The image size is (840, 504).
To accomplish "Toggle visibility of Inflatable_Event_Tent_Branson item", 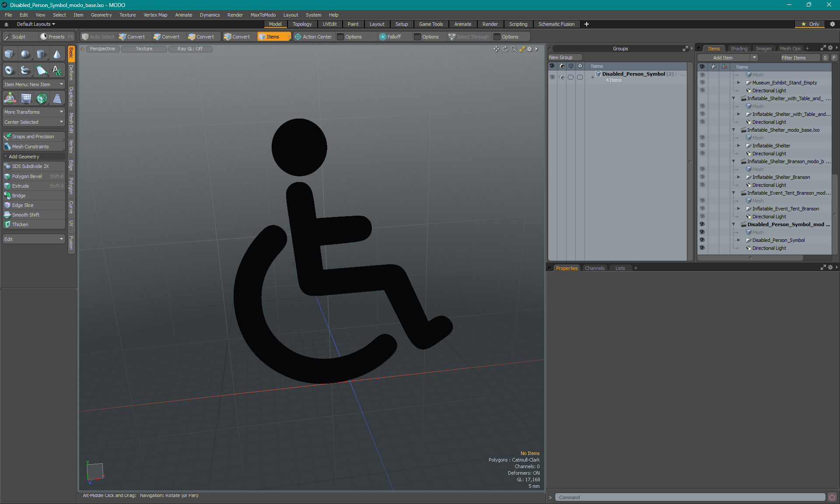I will point(702,209).
